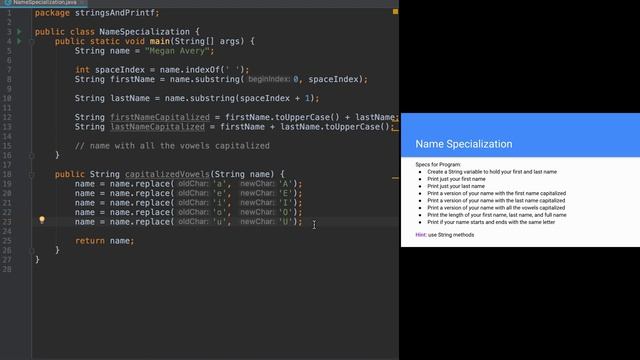
Task: Click the bullet about same starting and ending letter
Action: (x=491, y=222)
